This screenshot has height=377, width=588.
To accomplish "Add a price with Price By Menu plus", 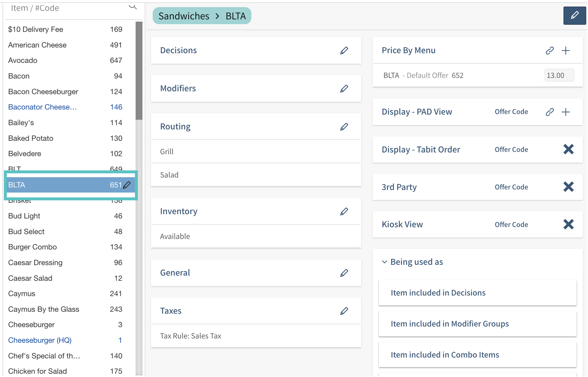I will pyautogui.click(x=565, y=51).
